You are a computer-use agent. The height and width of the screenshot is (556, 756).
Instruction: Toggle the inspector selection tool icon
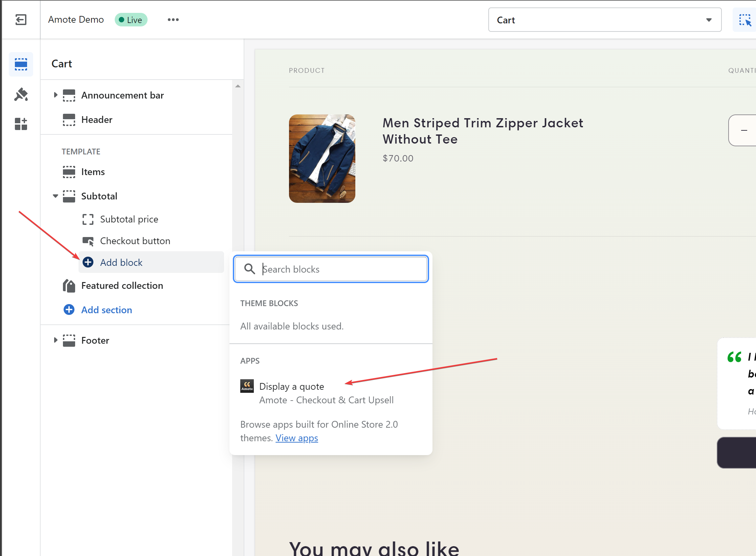click(745, 20)
